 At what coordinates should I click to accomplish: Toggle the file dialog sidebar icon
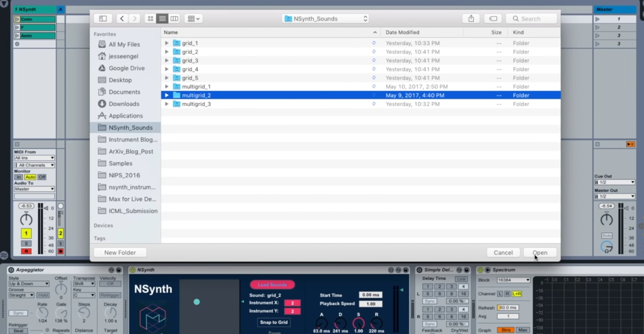coord(103,19)
